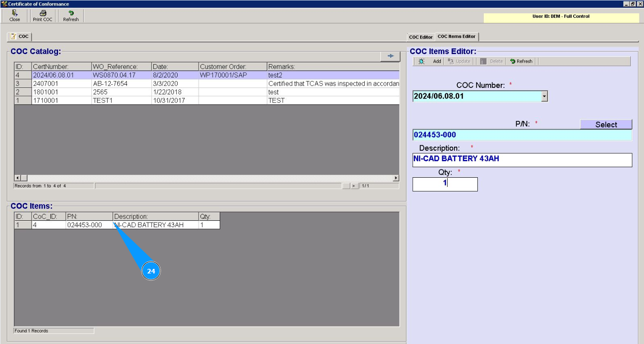Click Update in COC Items Editor toolbar
Image resolution: width=644 pixels, height=344 pixels.
(459, 61)
